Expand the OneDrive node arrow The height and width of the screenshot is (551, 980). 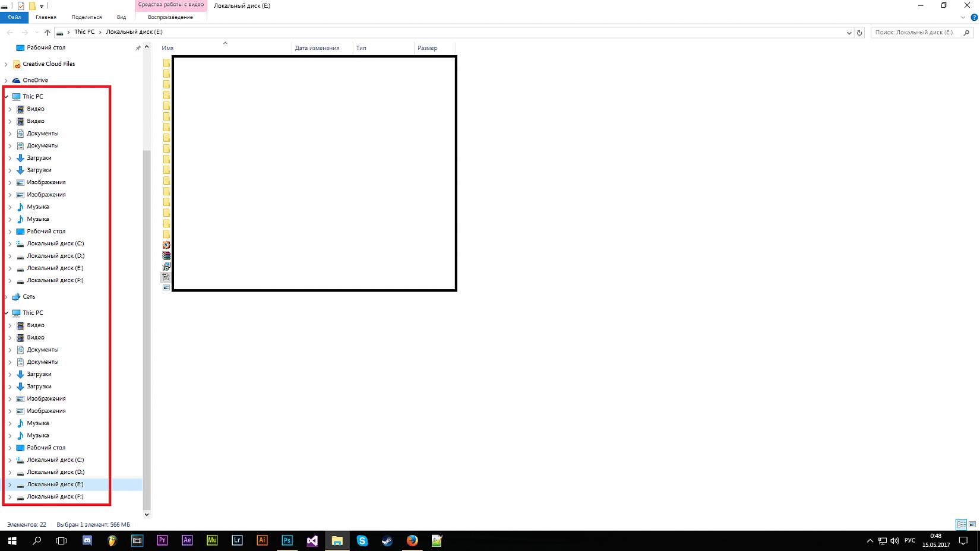pyautogui.click(x=6, y=80)
